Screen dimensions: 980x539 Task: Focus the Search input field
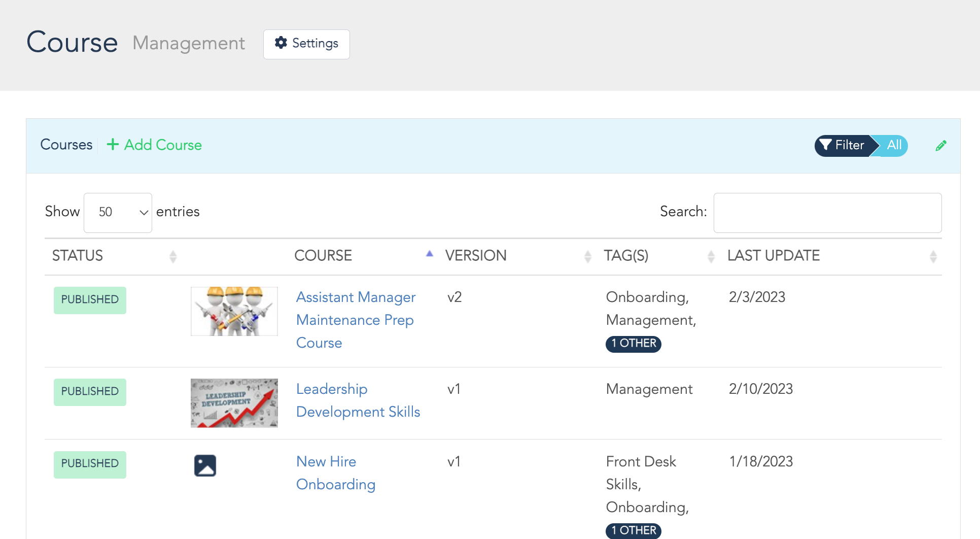pos(827,213)
